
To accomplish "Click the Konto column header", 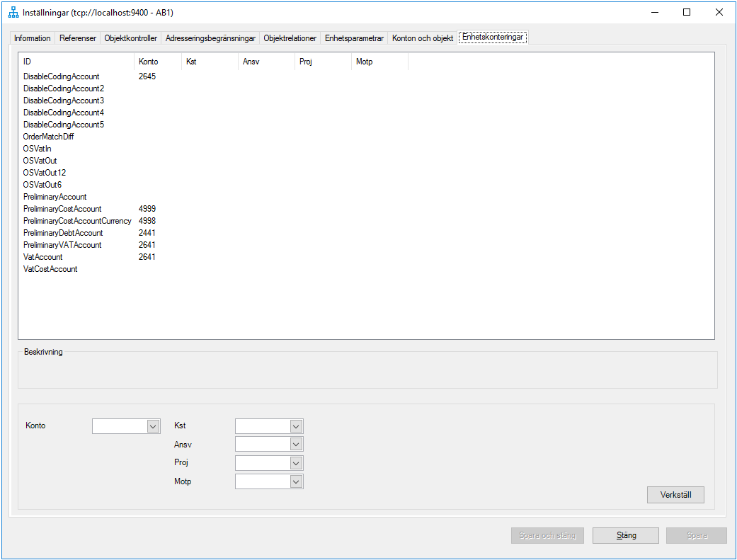I will pyautogui.click(x=147, y=62).
